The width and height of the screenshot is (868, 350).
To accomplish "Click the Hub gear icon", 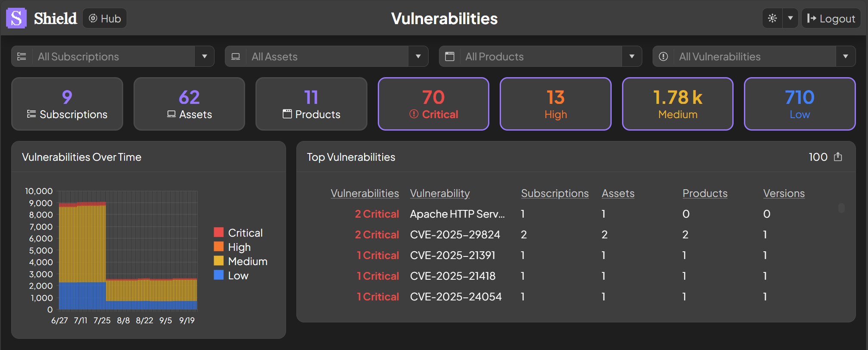I will pos(93,18).
